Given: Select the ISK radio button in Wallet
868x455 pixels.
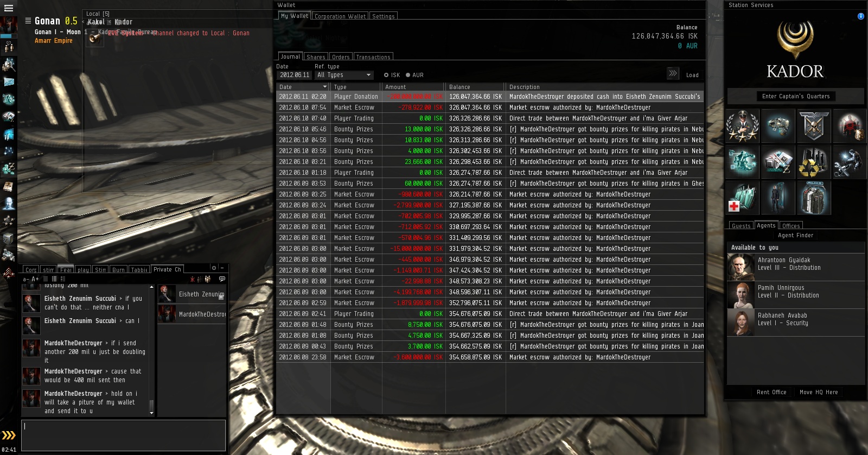Looking at the screenshot, I should coord(386,75).
